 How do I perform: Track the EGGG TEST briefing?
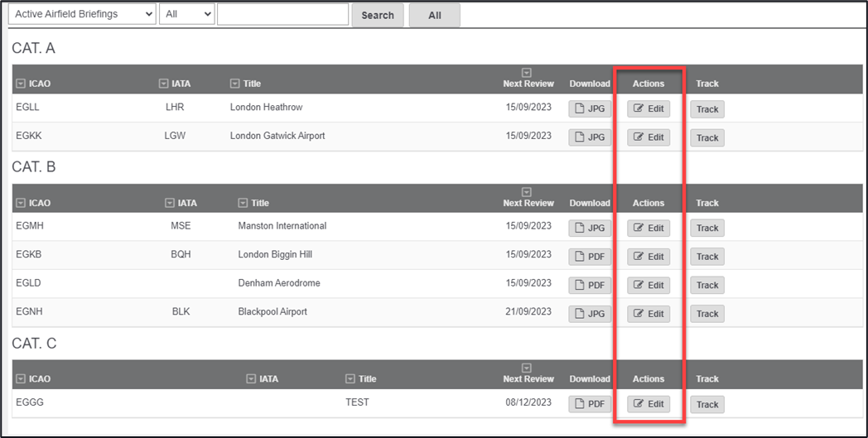click(707, 405)
